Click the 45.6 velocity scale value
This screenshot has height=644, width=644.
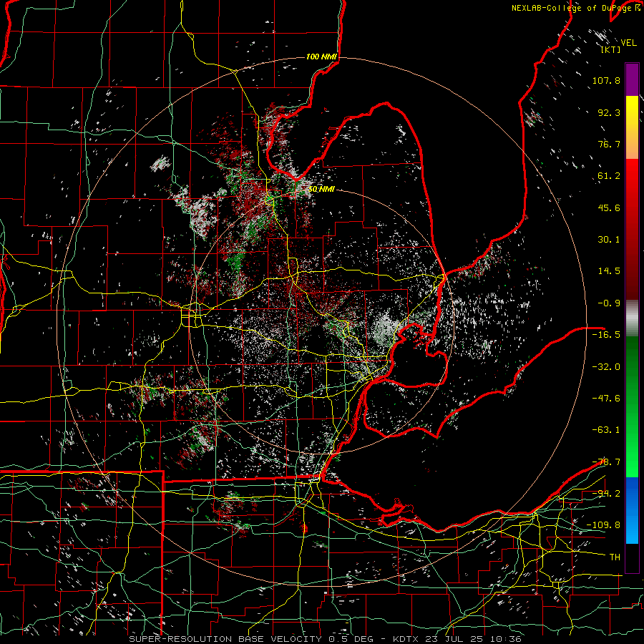pyautogui.click(x=609, y=208)
